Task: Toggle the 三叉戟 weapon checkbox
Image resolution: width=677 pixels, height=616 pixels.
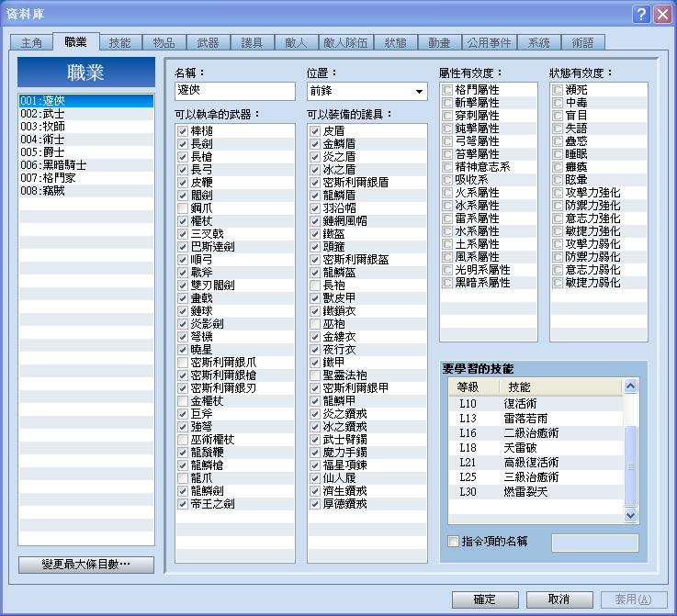Action: pyautogui.click(x=183, y=234)
